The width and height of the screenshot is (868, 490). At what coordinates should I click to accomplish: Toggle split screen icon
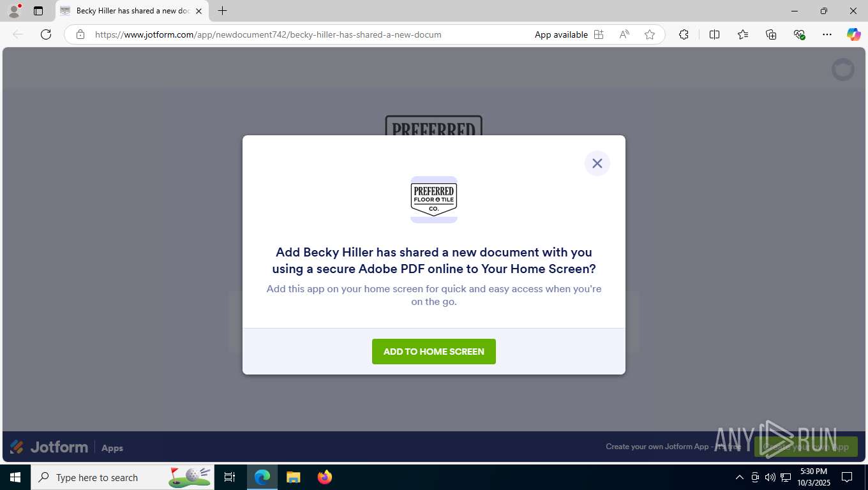point(714,34)
